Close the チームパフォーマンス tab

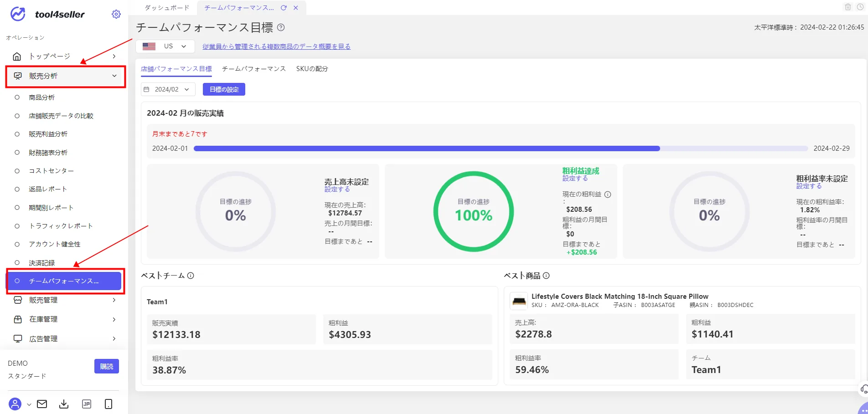(296, 8)
